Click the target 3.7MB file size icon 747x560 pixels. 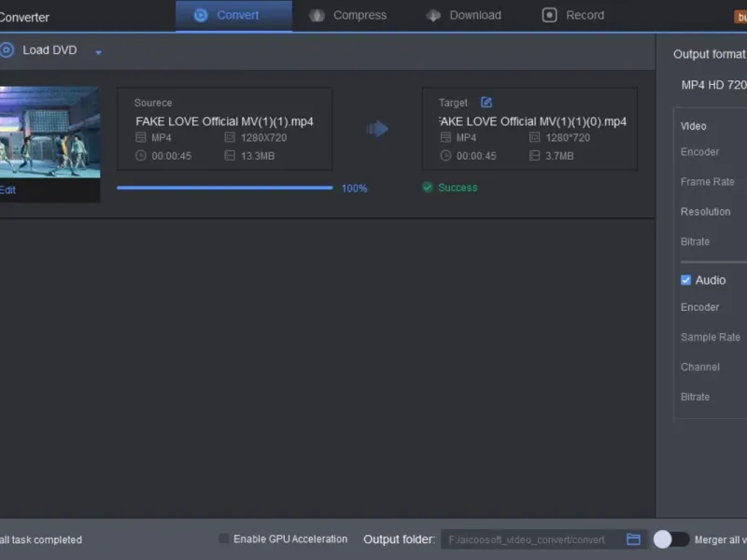(x=534, y=155)
